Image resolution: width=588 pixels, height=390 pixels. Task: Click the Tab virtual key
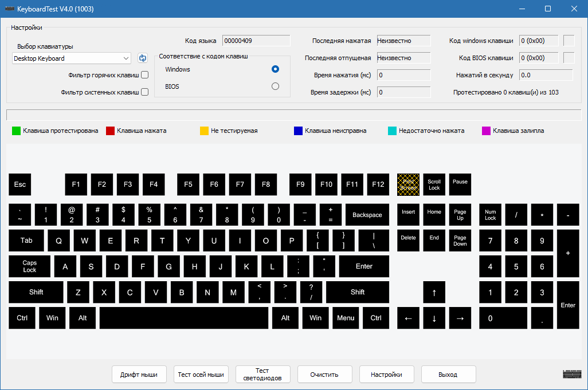click(x=26, y=241)
